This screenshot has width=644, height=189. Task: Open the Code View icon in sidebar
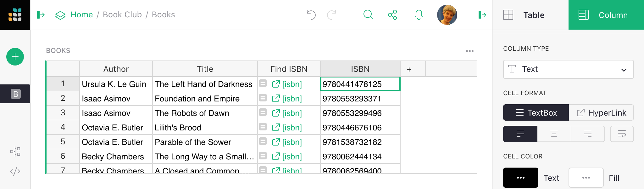click(15, 171)
